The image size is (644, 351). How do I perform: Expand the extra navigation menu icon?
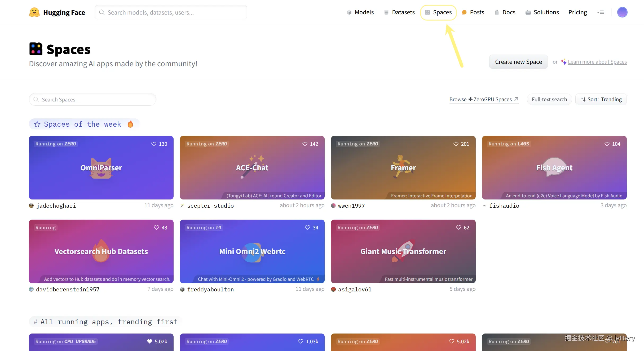[600, 12]
